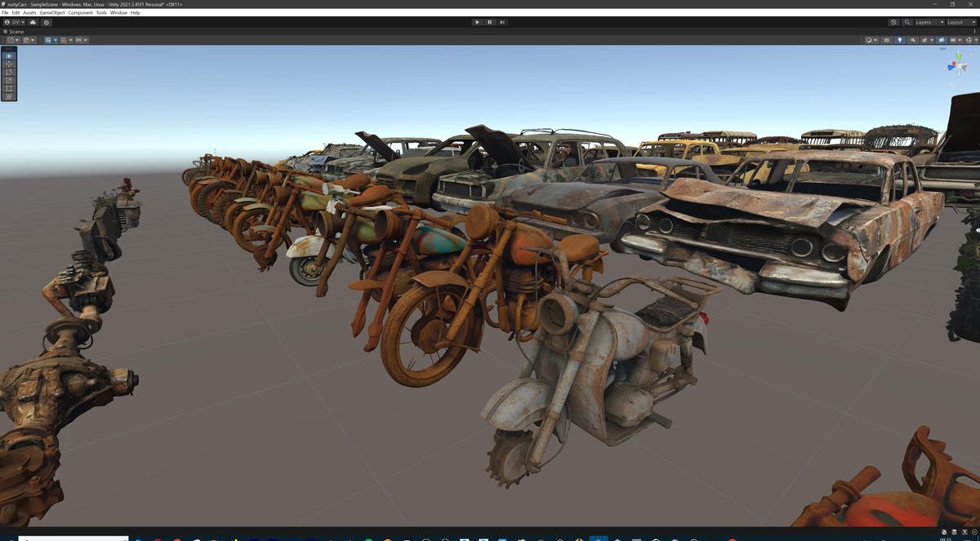Select the Rotate tool

tap(8, 72)
